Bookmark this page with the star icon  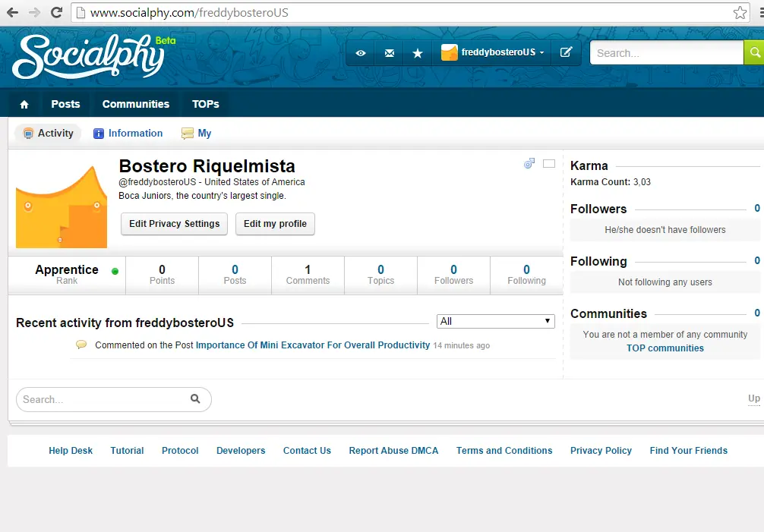740,12
